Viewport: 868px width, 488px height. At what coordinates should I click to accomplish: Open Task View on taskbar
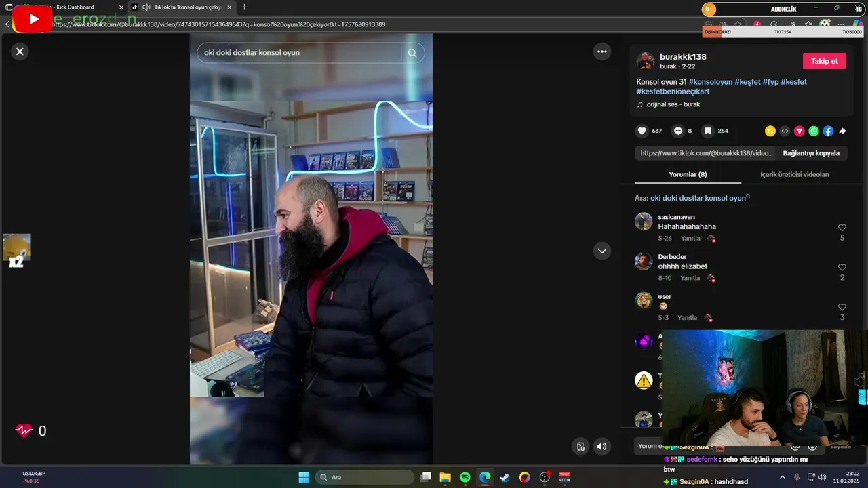(425, 477)
